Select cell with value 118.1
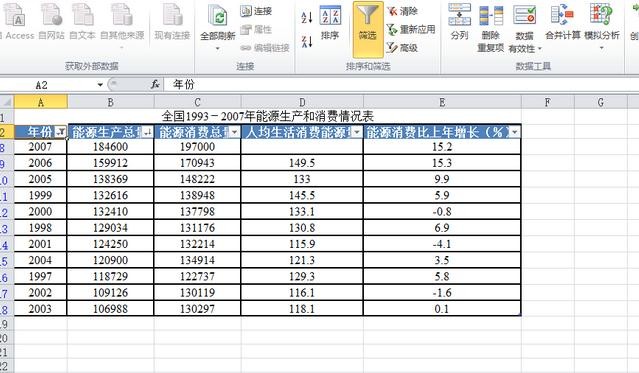639x373 pixels. 302,309
